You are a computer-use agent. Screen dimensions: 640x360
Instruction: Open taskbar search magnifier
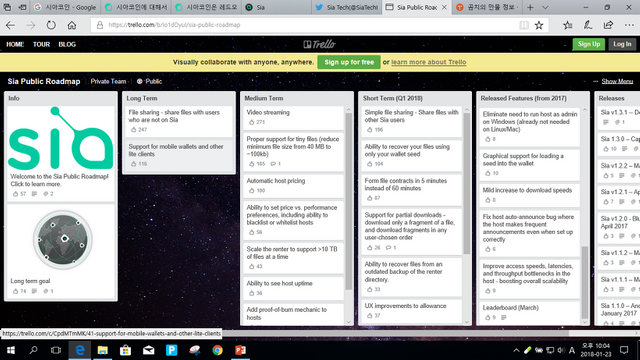(x=33, y=350)
